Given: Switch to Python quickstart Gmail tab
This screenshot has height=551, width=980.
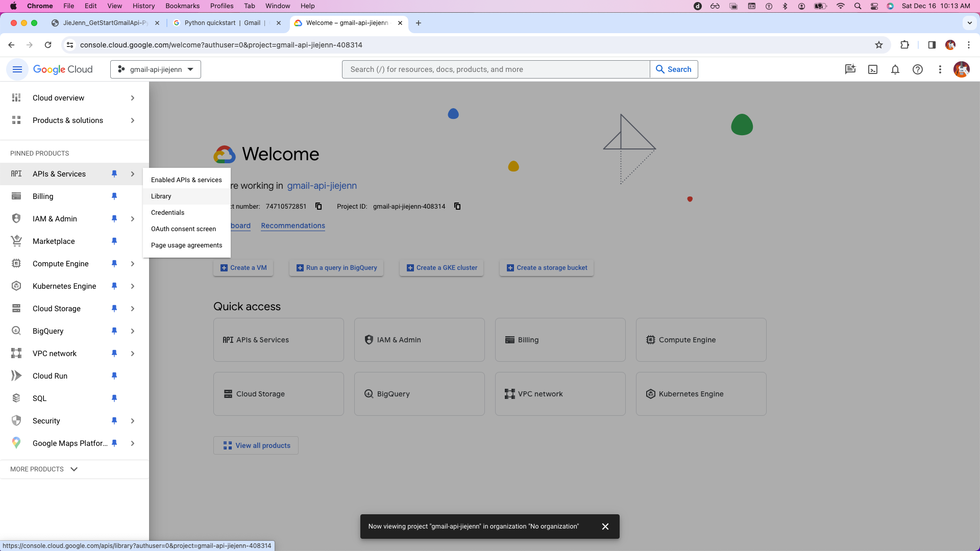Looking at the screenshot, I should pos(223,23).
